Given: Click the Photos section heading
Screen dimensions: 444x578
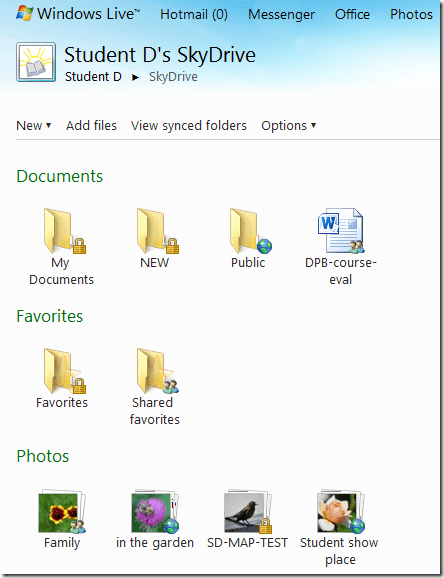Looking at the screenshot, I should 43,456.
